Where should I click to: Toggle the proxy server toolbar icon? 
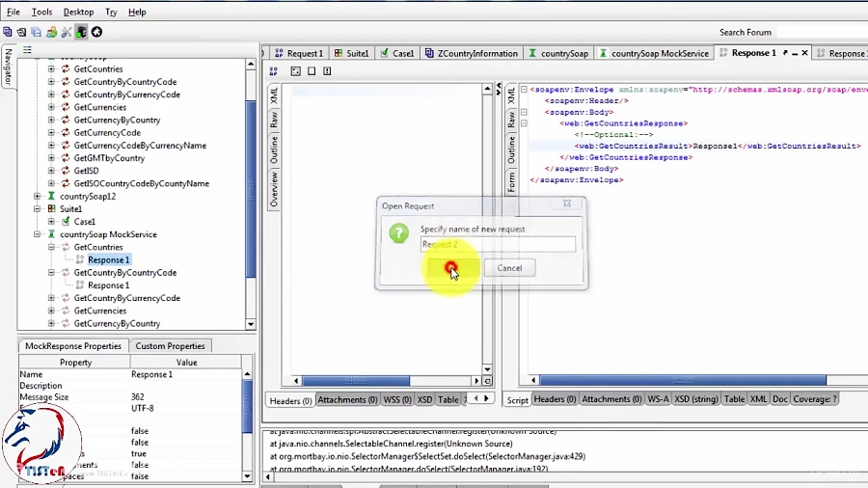pyautogui.click(x=81, y=32)
